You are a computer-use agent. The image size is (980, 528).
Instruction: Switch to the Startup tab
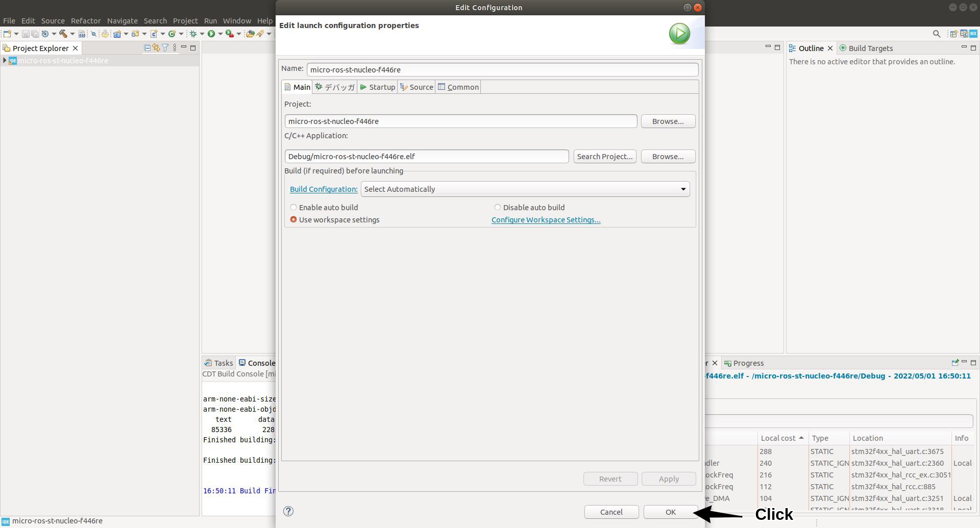click(377, 87)
